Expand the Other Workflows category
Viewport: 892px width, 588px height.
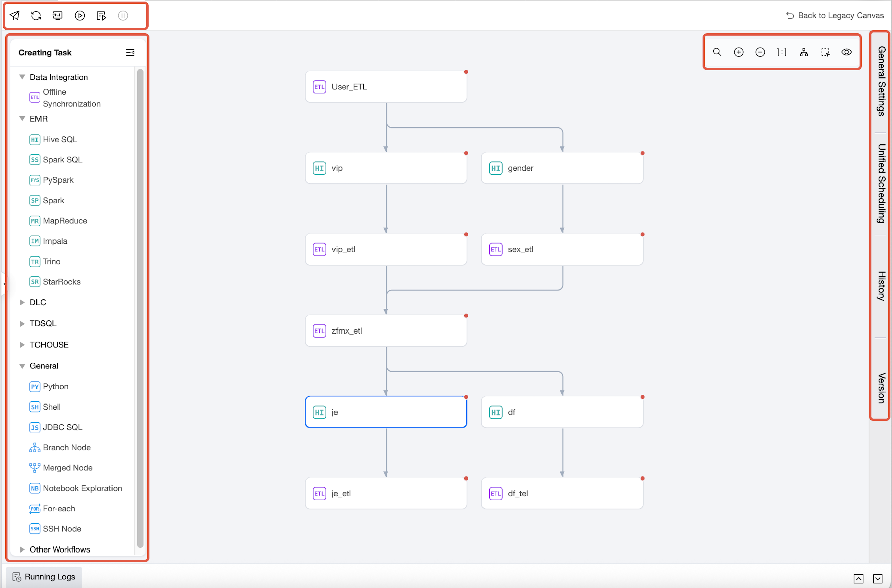[22, 549]
